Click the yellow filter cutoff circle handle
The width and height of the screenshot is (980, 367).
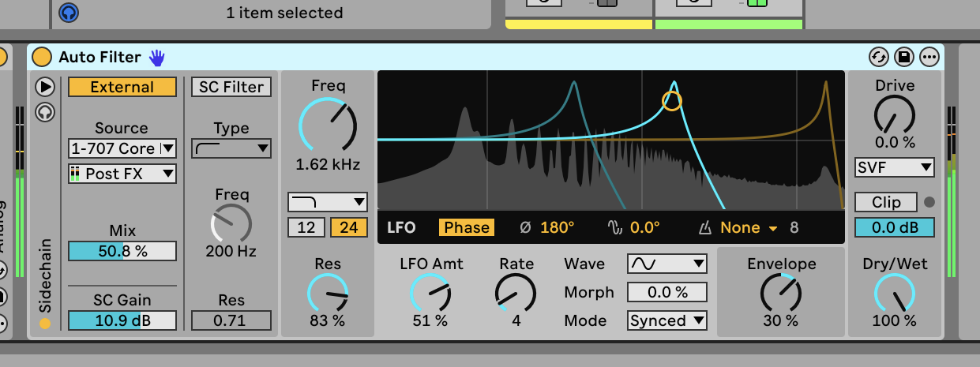tap(672, 101)
